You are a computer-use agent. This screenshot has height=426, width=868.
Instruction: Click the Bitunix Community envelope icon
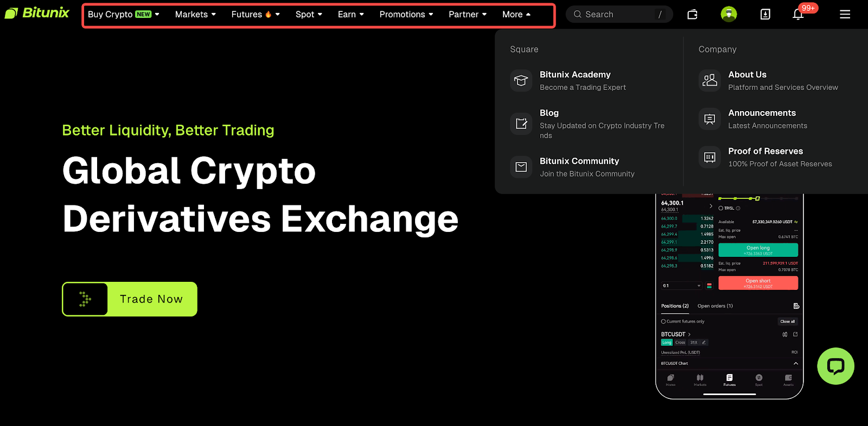click(521, 167)
